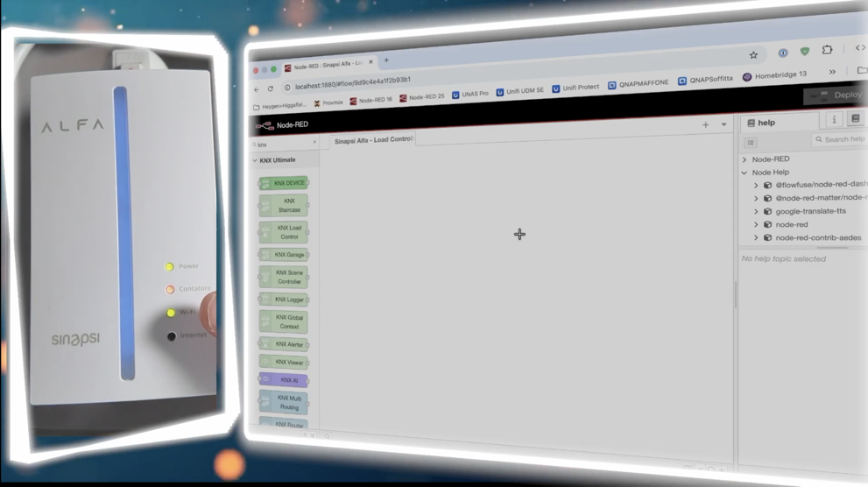868x487 pixels.
Task: Select the KNX Multi Routing node
Action: point(284,402)
